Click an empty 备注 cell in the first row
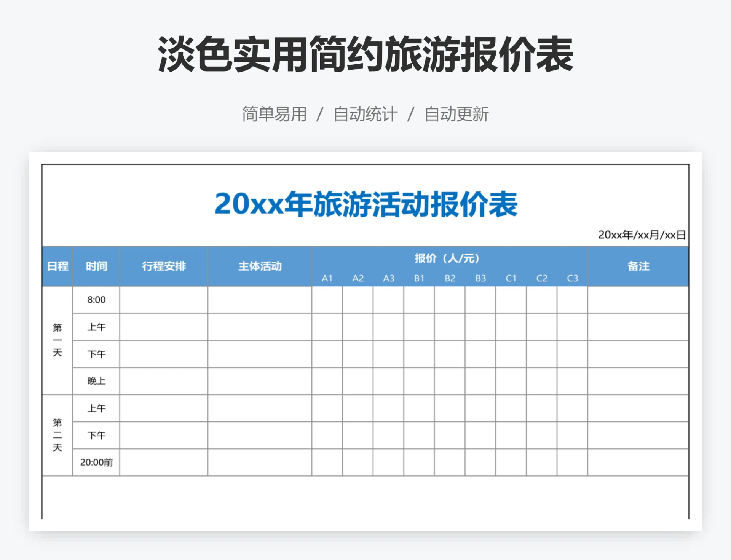Image resolution: width=731 pixels, height=560 pixels. pyautogui.click(x=638, y=300)
